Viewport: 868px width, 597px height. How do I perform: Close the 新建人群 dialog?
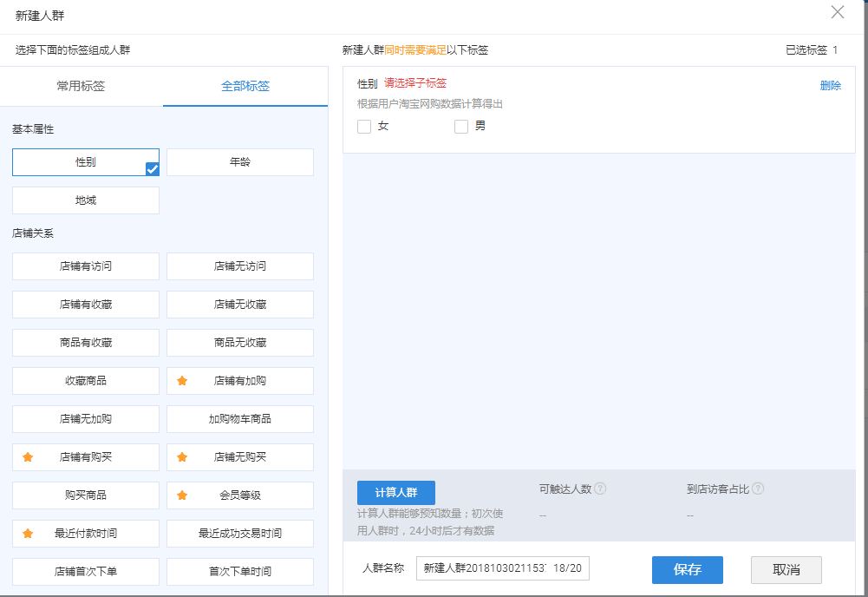coord(837,12)
